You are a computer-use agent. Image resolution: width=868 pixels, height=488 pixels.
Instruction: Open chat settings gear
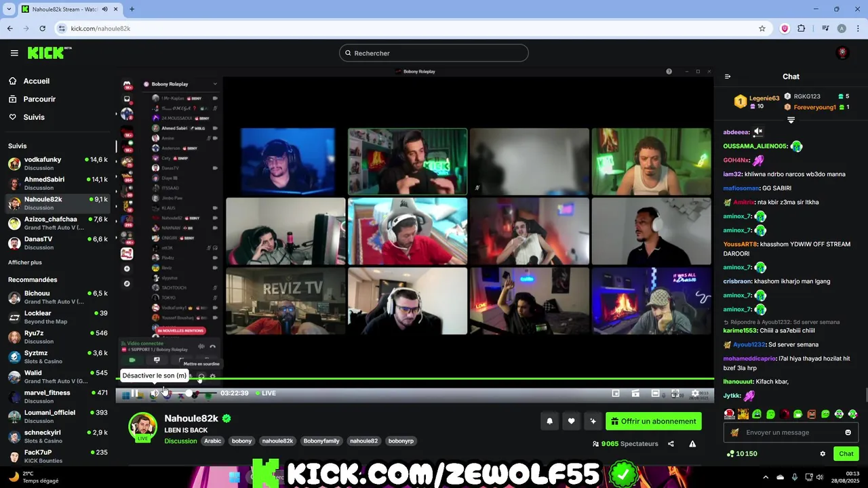[823, 453]
